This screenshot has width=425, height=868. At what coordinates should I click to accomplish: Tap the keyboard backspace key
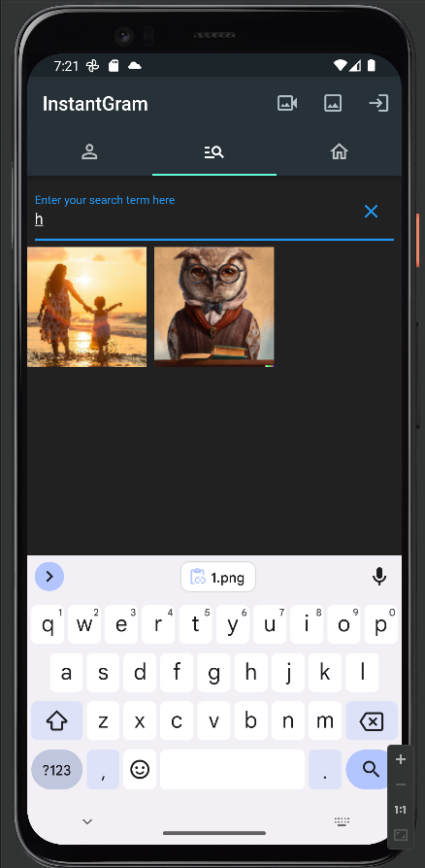click(372, 720)
